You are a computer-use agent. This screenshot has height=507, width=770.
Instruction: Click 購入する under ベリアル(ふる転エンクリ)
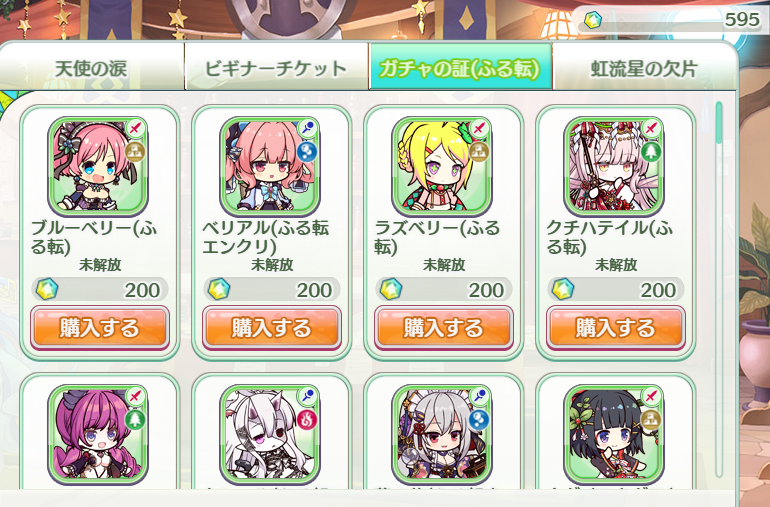point(272,328)
